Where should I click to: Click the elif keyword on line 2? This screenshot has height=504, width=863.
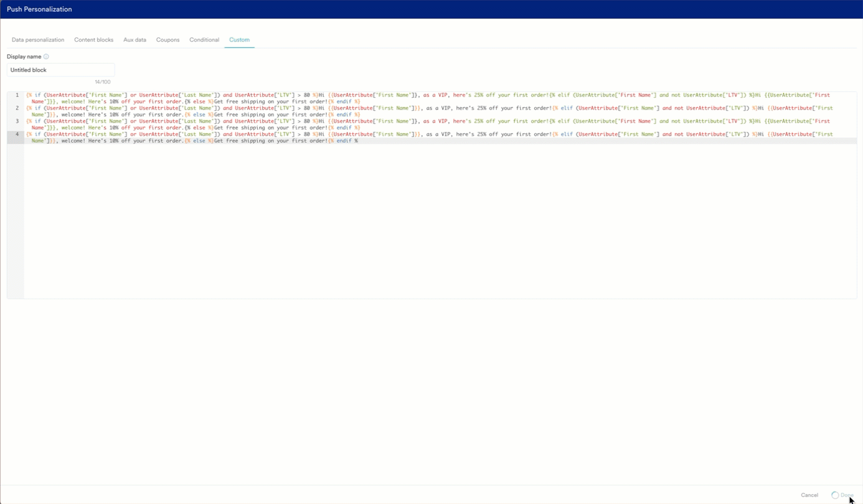click(567, 108)
